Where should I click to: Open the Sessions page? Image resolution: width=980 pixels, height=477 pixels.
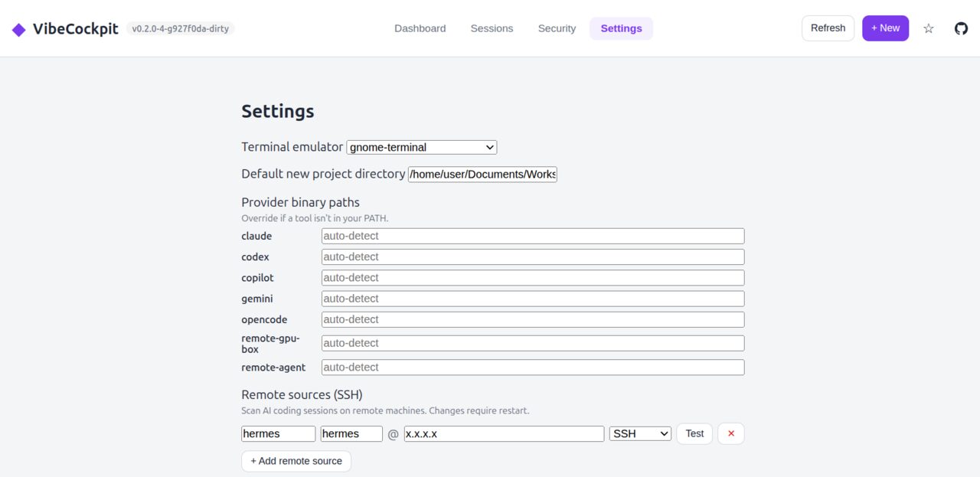(492, 28)
